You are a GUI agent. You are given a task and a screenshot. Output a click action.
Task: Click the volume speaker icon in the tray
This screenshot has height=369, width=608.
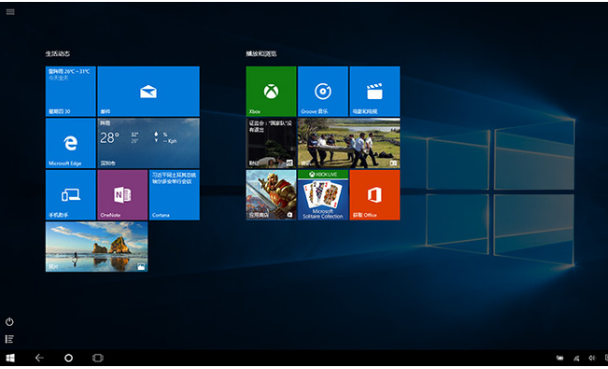pyautogui.click(x=592, y=359)
